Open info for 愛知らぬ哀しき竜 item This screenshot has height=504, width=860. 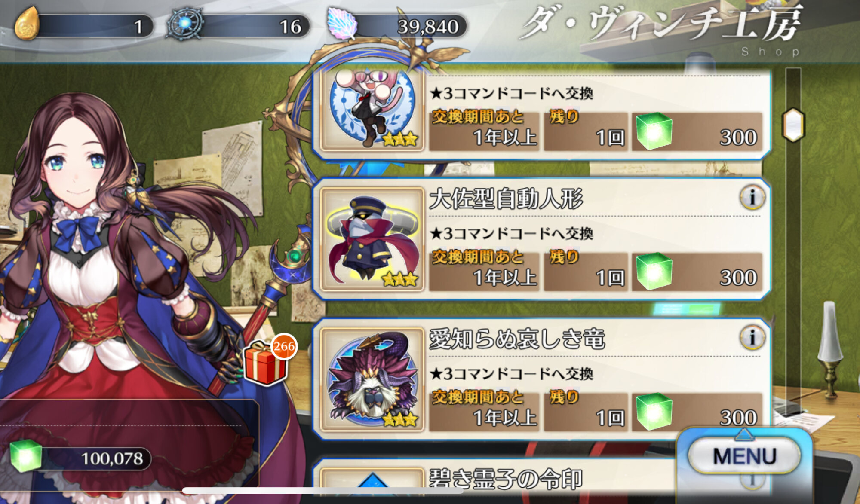752,338
